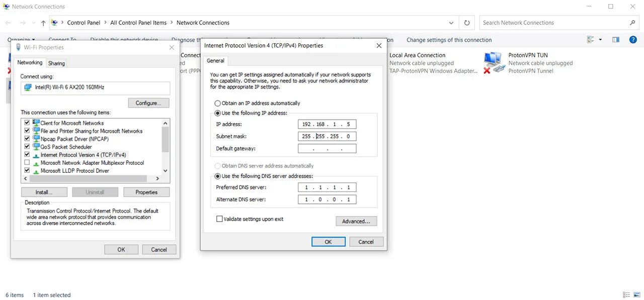Click the Npcap Packet Driver item icon
The height and width of the screenshot is (300, 644).
(x=36, y=139)
